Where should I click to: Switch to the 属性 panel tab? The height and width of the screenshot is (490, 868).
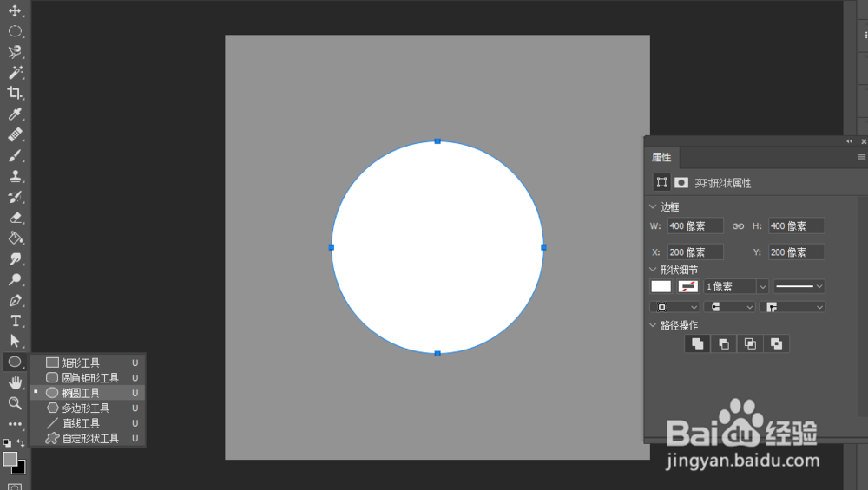click(x=661, y=158)
